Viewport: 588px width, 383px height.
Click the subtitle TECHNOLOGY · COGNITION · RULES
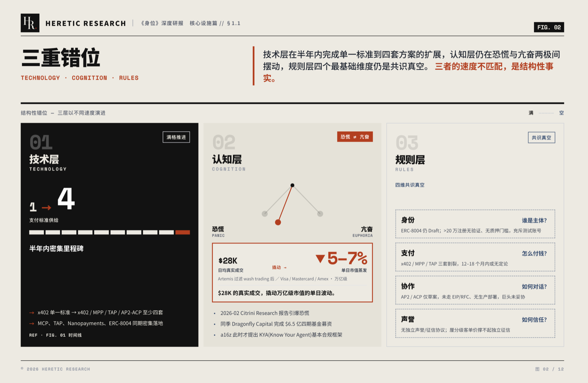click(80, 78)
